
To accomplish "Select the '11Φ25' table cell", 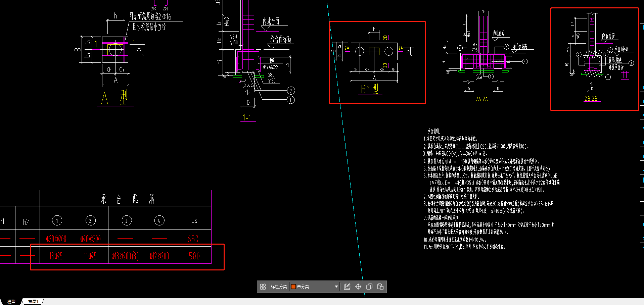I will pos(90,256).
